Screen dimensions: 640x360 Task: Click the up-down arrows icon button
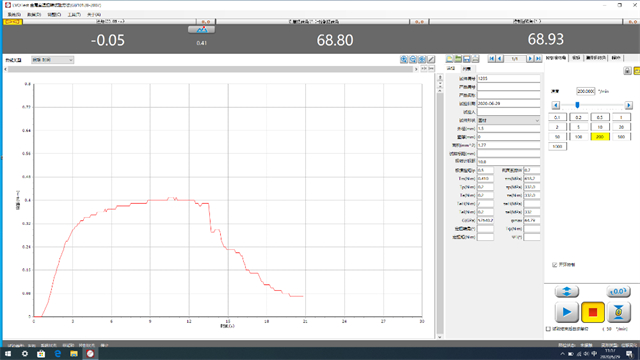click(x=567, y=291)
